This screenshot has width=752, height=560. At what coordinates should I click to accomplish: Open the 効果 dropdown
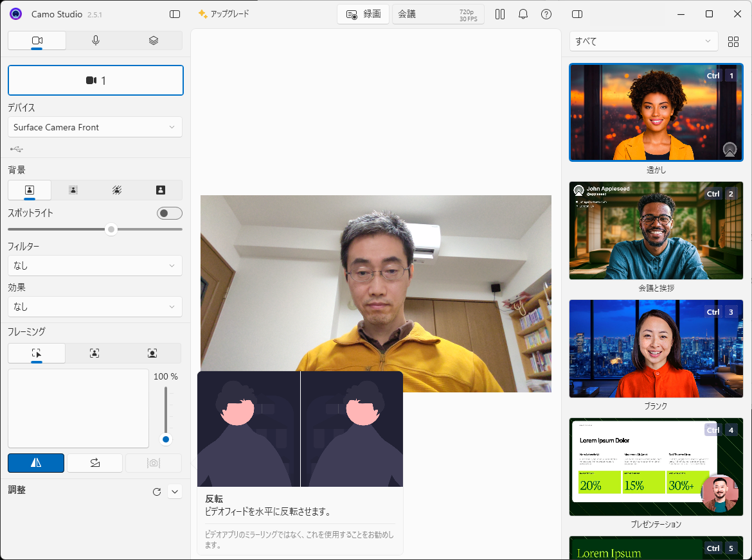coord(95,306)
